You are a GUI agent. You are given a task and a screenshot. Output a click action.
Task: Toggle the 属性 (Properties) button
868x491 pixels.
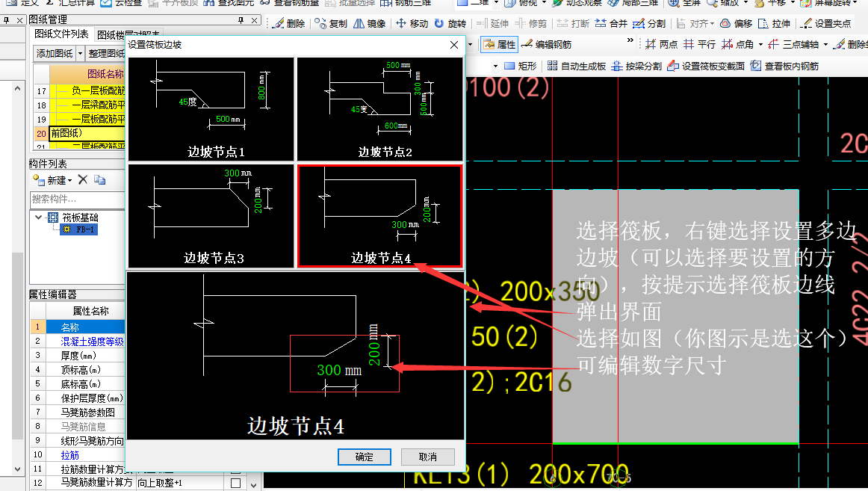[x=499, y=44]
